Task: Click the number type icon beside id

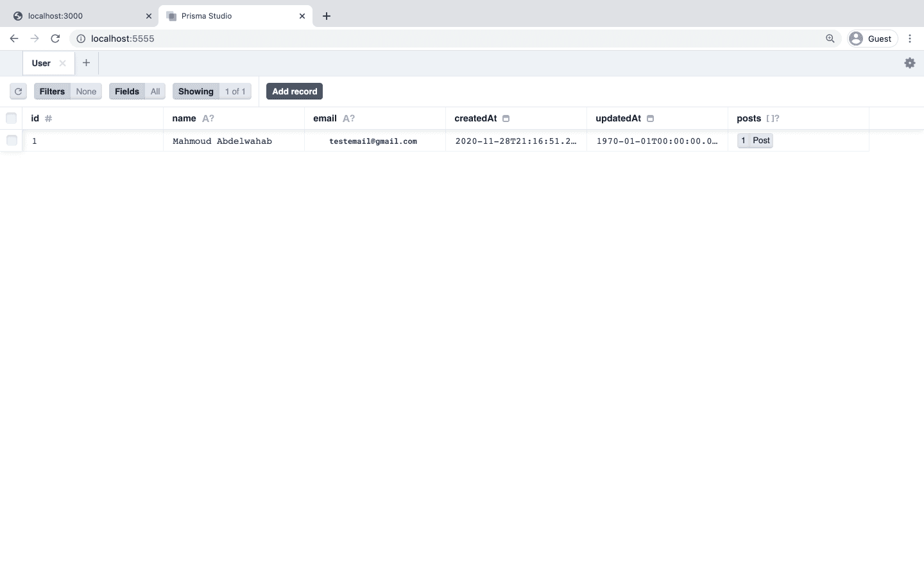Action: (48, 118)
